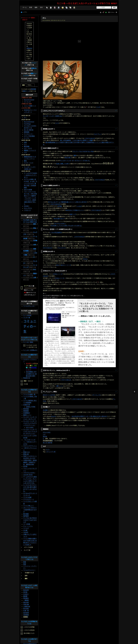Click the tin-foil-hat cat illustration

tap(62, 80)
